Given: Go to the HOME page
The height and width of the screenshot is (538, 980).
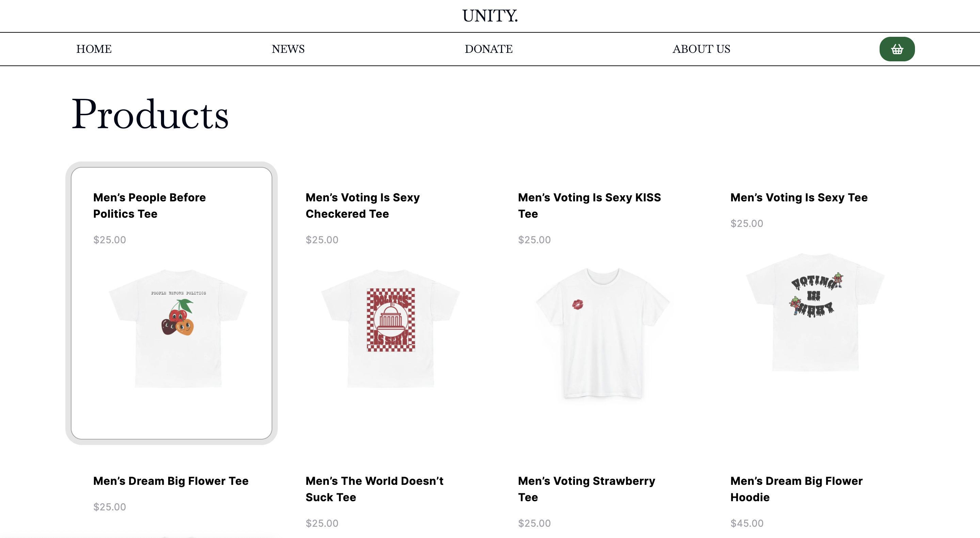Looking at the screenshot, I should 94,49.
